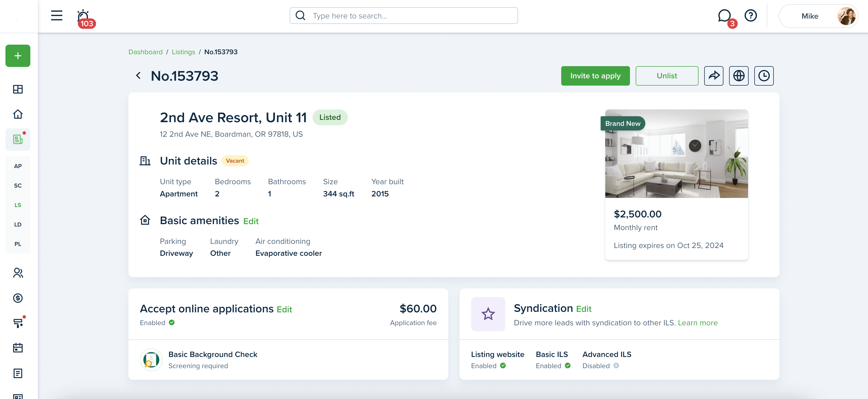Open the accounting dollar icon in sidebar
The height and width of the screenshot is (399, 868).
pyautogui.click(x=18, y=298)
